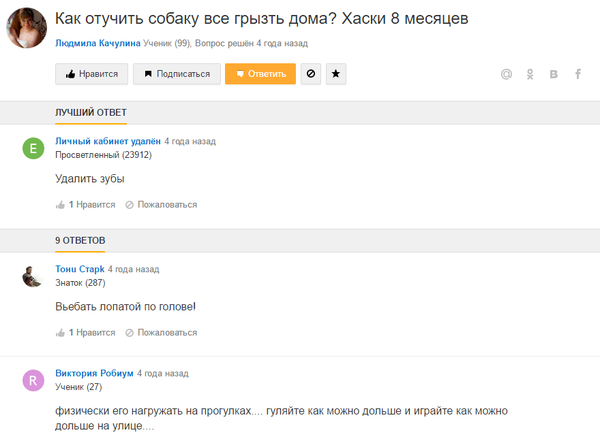
Task: Click the block (crossed circle) icon button
Action: tap(310, 74)
